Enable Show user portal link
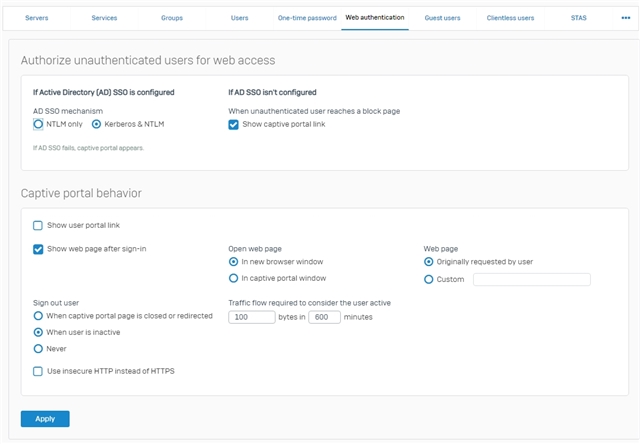640x444 pixels. tap(38, 225)
